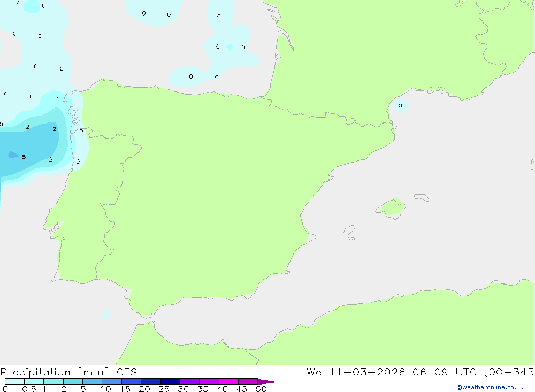Click the '25' legend scale label
This screenshot has width=535, height=392.
[x=164, y=389]
